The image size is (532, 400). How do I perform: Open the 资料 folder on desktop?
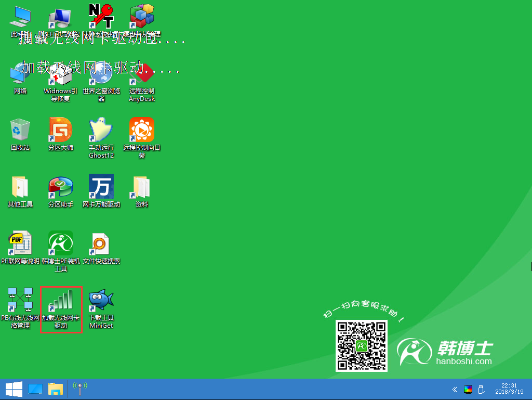click(x=142, y=187)
